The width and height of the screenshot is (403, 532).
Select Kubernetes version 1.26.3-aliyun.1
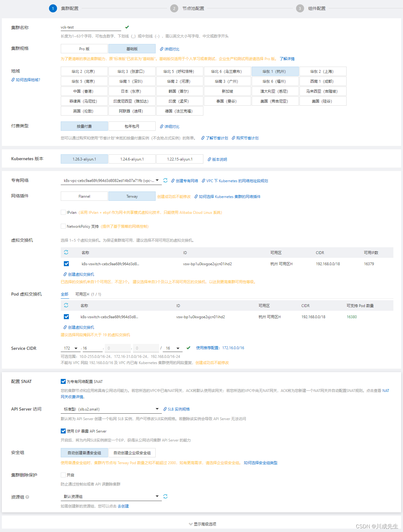pos(84,159)
